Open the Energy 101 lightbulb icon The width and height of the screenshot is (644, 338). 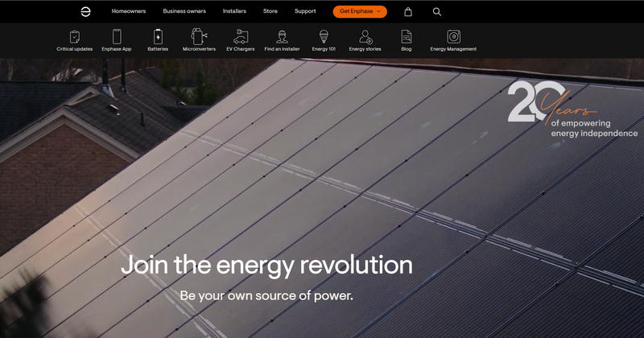pos(324,36)
